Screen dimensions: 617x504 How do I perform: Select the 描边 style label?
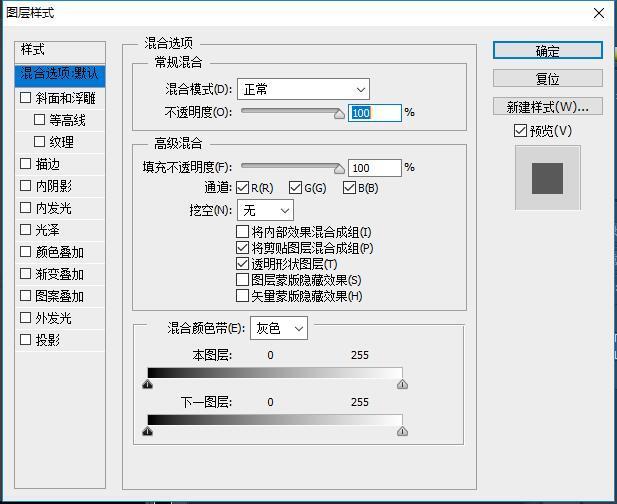[48, 164]
